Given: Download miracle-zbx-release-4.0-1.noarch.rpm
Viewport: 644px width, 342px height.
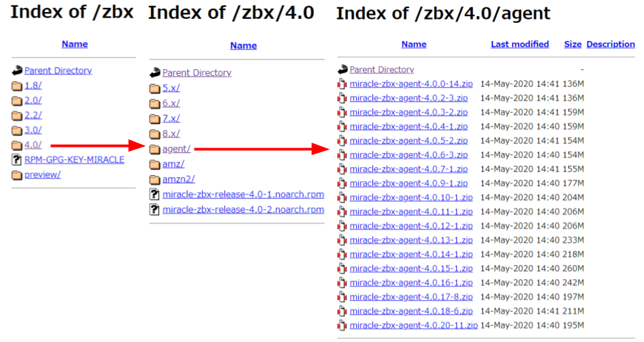Looking at the screenshot, I should click(x=243, y=194).
